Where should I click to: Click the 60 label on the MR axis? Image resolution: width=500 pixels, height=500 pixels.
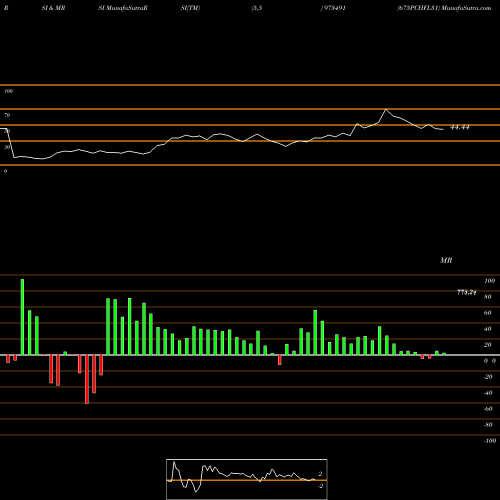click(488, 313)
